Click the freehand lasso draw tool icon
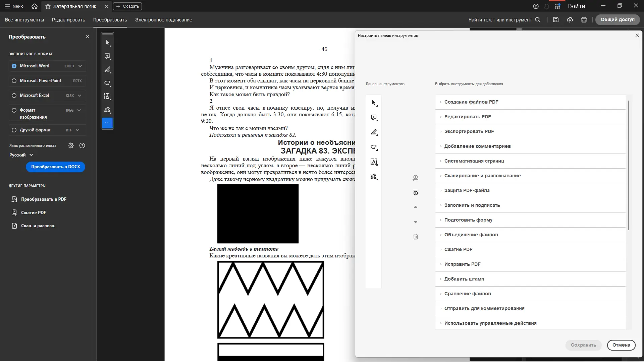This screenshot has width=644, height=362. [x=107, y=83]
